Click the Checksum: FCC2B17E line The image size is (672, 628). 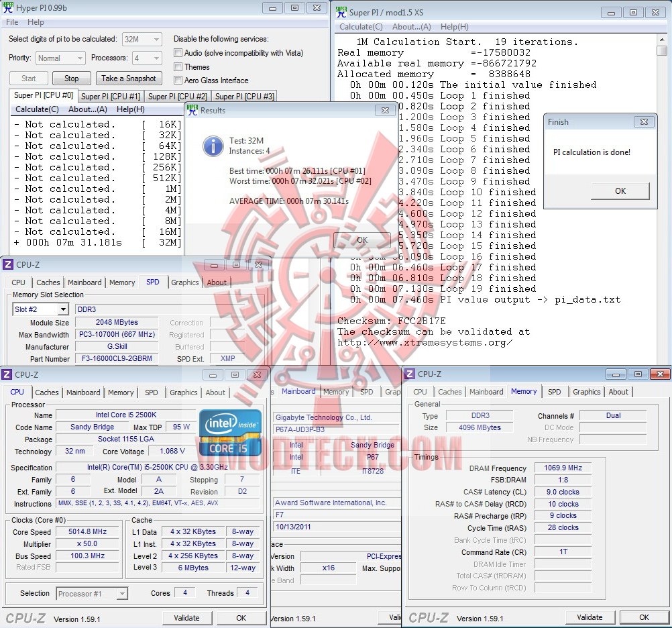[x=391, y=321]
